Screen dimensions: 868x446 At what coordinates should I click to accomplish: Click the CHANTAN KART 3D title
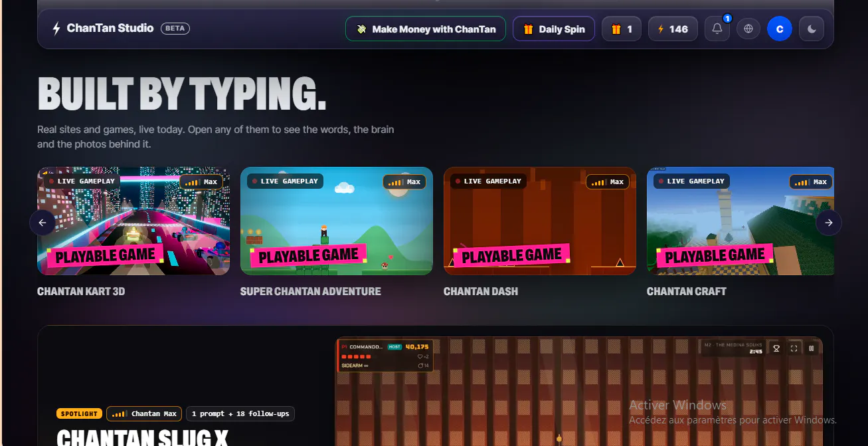tap(81, 291)
